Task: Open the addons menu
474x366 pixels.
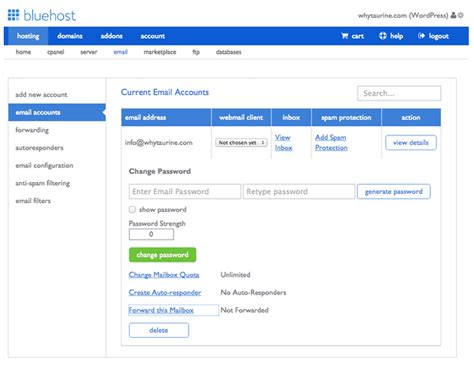Action: [x=112, y=36]
